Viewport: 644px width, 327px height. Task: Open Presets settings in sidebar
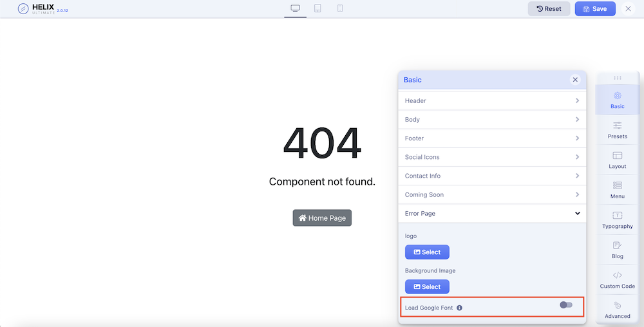[617, 129]
